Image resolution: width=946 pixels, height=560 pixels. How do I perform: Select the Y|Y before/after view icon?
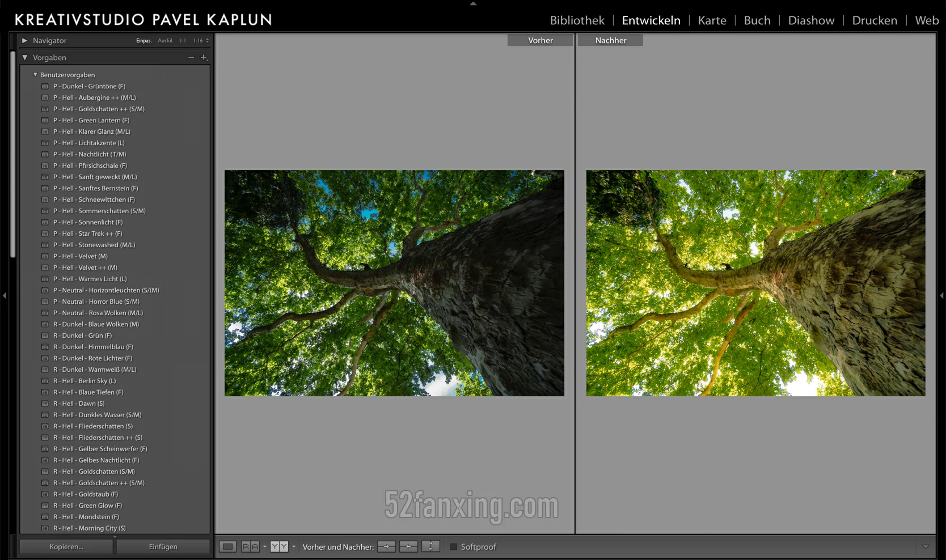[279, 547]
